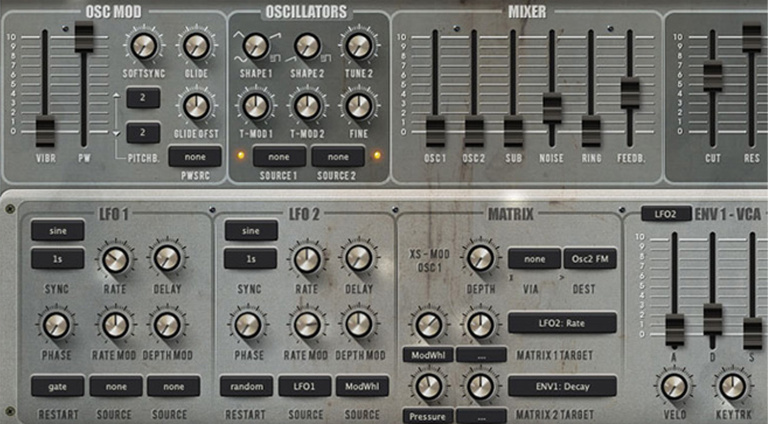This screenshot has width=768, height=424.
Task: Click the SHAPE 1 oscillator knob
Action: pos(257,45)
